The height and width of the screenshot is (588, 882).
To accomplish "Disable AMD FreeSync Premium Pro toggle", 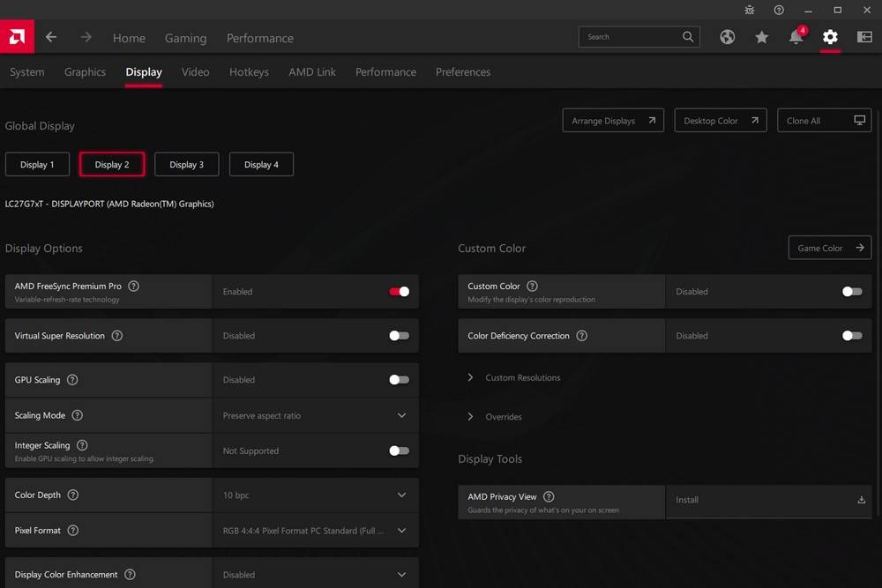I will click(400, 292).
